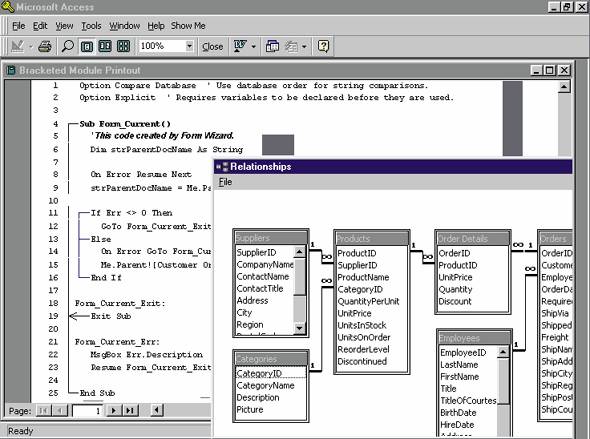This screenshot has width=590, height=439.
Task: Select ProductName field in Products
Action: coord(363,277)
